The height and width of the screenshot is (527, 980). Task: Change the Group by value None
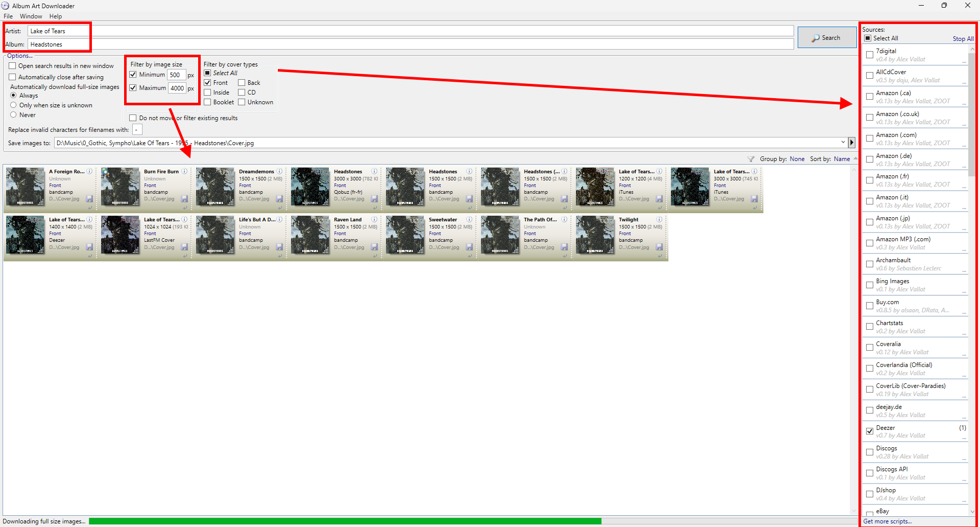[x=797, y=159]
